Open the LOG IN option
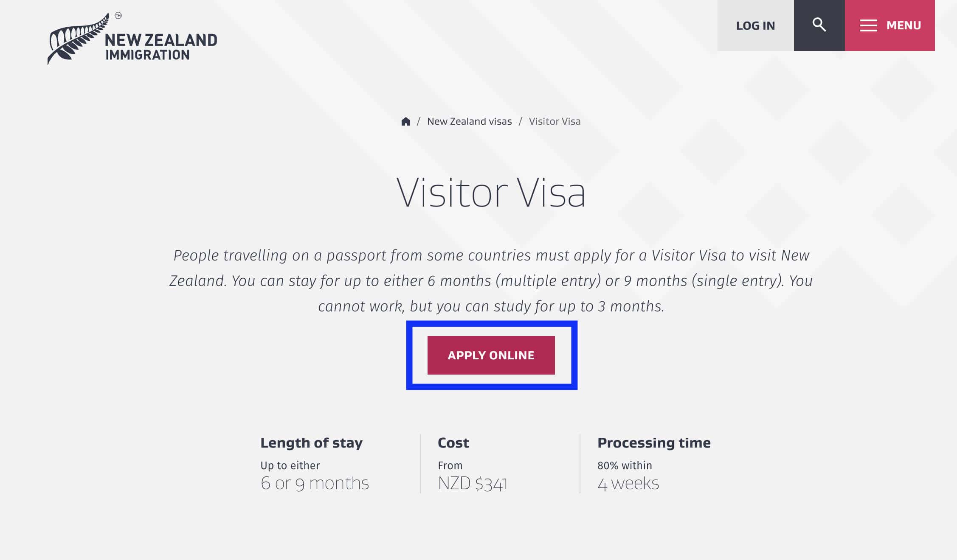This screenshot has height=560, width=957. (x=755, y=25)
